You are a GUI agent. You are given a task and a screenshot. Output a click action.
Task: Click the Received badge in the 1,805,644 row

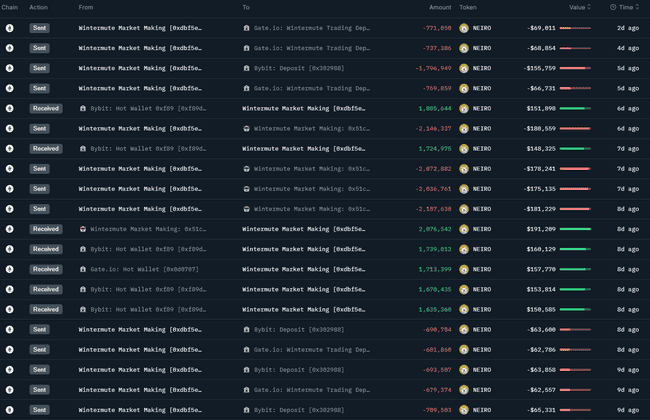pos(45,108)
